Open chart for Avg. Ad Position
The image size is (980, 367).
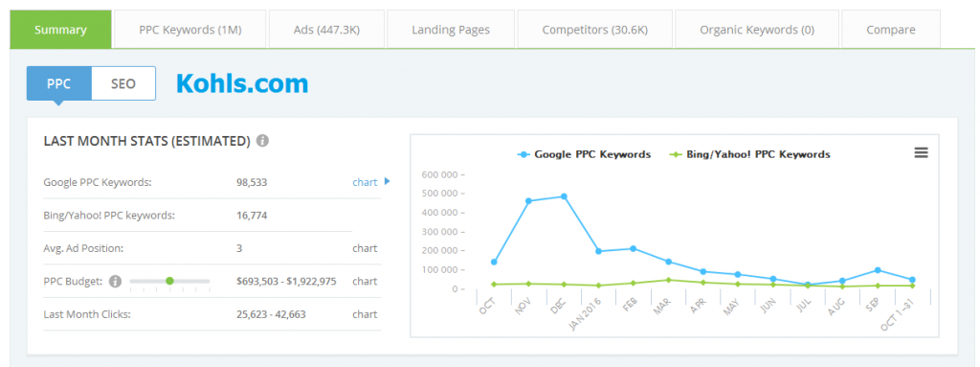[x=365, y=248]
